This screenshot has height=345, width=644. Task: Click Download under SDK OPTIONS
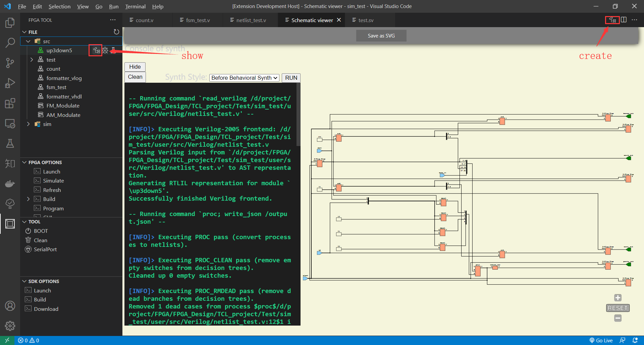pyautogui.click(x=46, y=309)
